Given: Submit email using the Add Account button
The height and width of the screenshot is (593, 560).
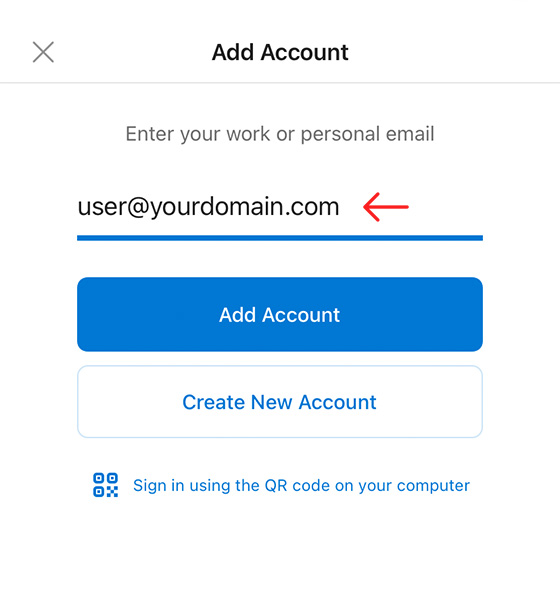Looking at the screenshot, I should click(x=280, y=314).
